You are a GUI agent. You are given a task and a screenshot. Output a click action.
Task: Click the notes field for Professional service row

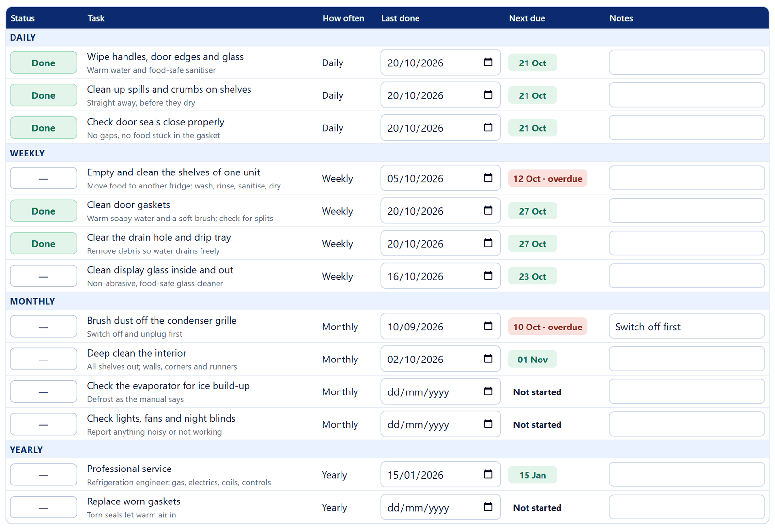687,475
